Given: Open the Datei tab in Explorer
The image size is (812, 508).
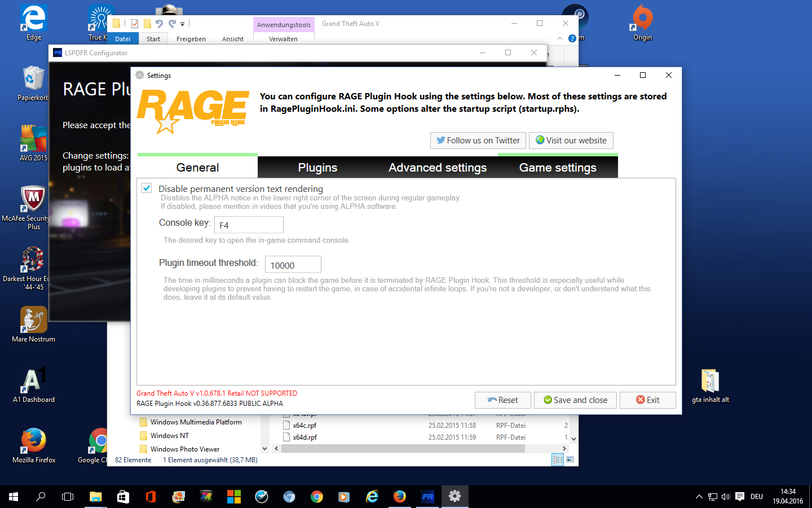Looking at the screenshot, I should (x=122, y=39).
